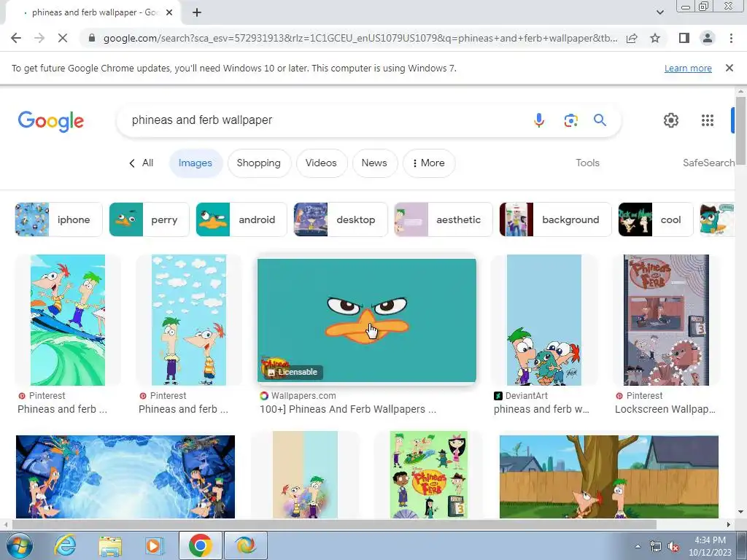
Task: Share this page icon in address bar
Action: 632,38
